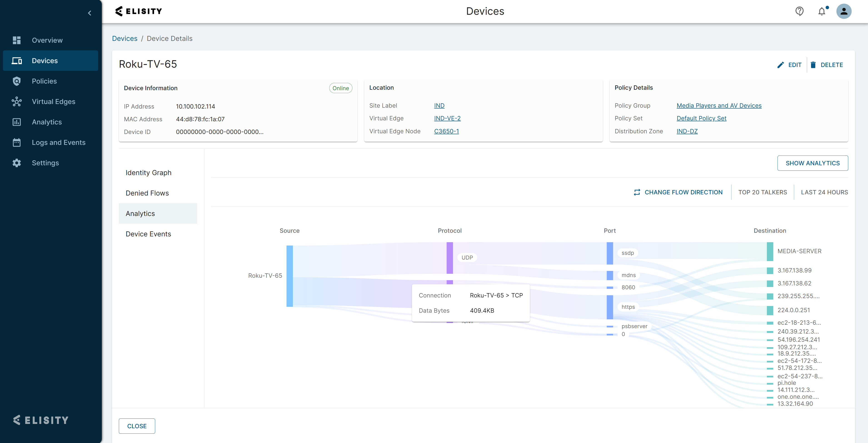Click the Roku-TV-65 source node bar

tap(289, 276)
